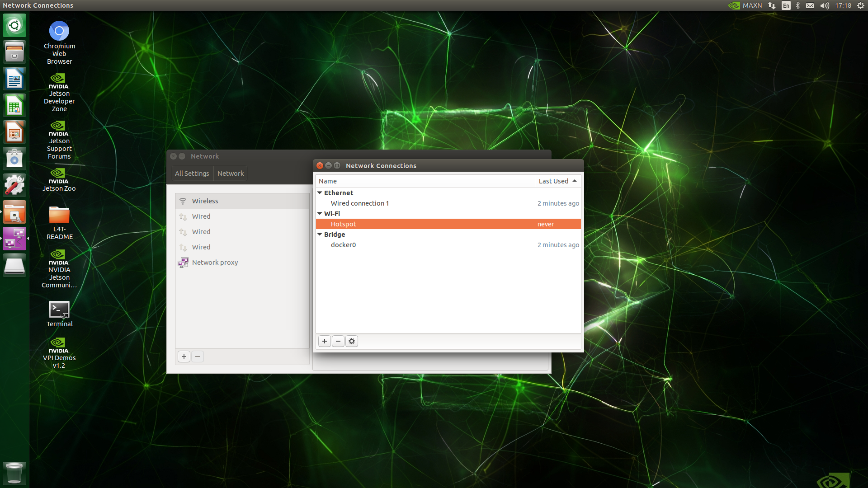Sort connections by Last Used column
This screenshot has height=488, width=868.
(558, 181)
